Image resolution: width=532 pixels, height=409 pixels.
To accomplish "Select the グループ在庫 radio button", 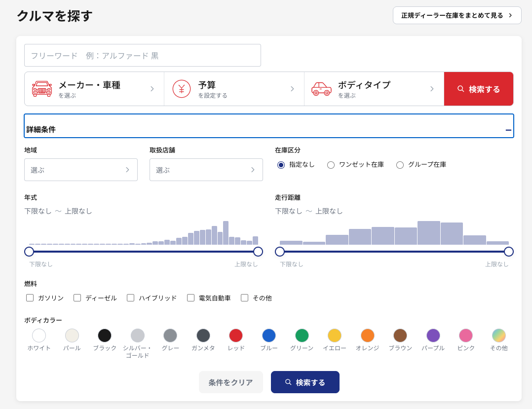I will [x=400, y=165].
